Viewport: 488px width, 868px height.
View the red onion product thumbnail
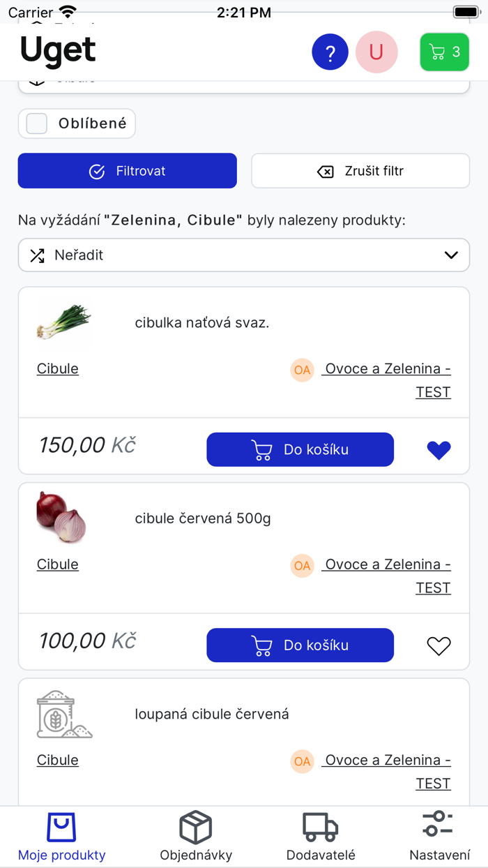[x=61, y=518]
